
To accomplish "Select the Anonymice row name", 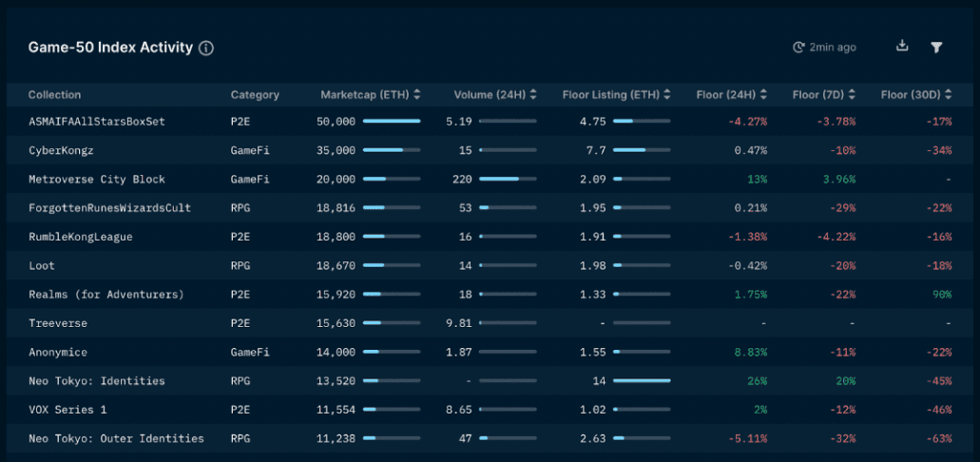I will pos(58,352).
